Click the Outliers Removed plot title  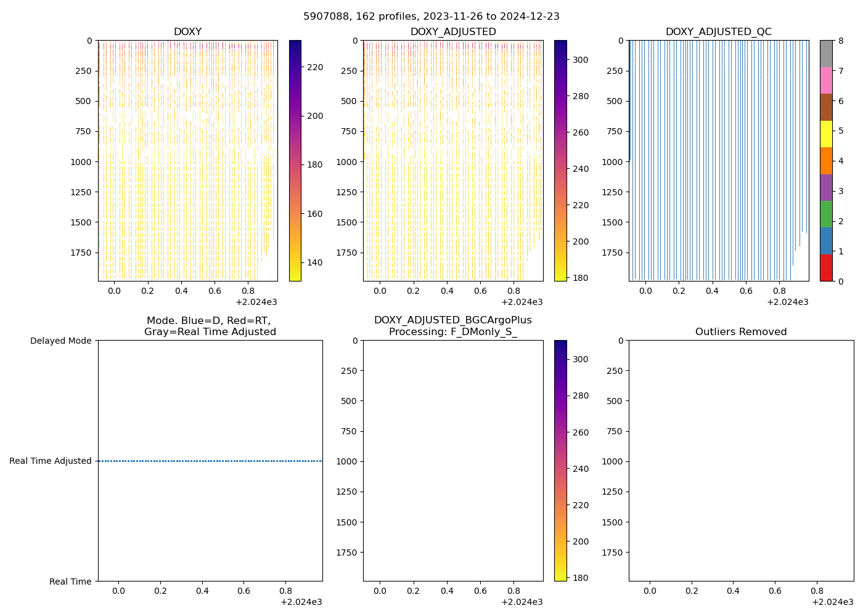click(x=741, y=332)
